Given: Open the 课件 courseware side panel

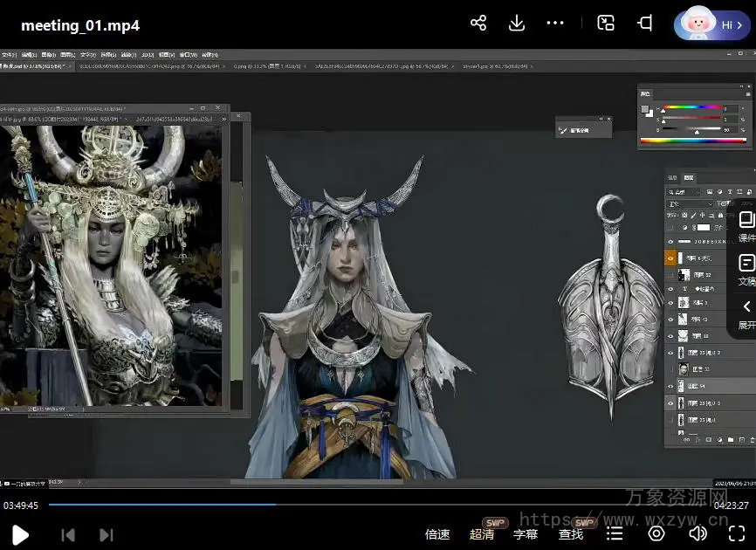Looking at the screenshot, I should 746,226.
